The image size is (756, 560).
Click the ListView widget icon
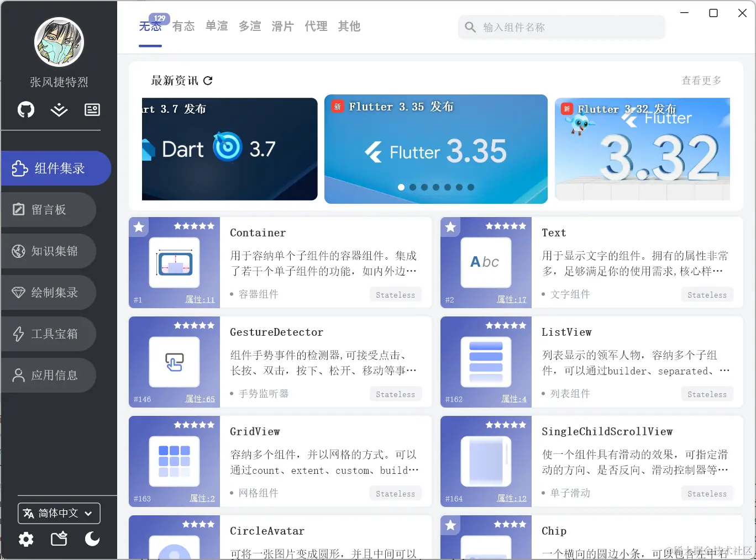pyautogui.click(x=486, y=362)
